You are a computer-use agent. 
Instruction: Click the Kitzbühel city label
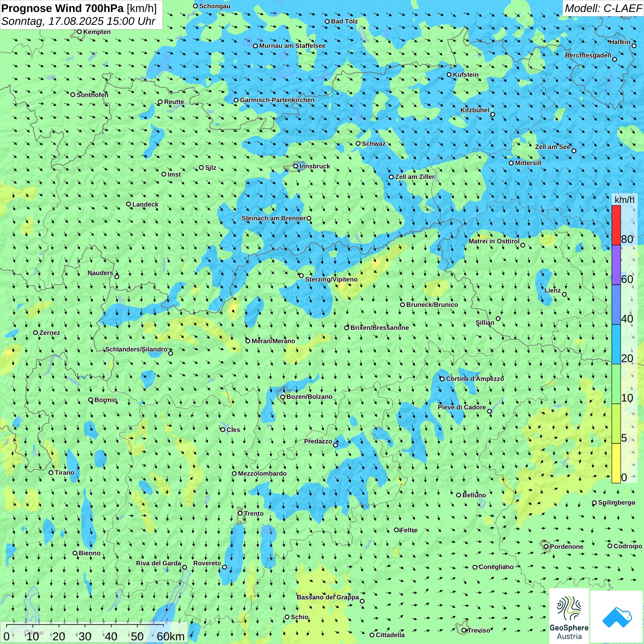coord(475,110)
